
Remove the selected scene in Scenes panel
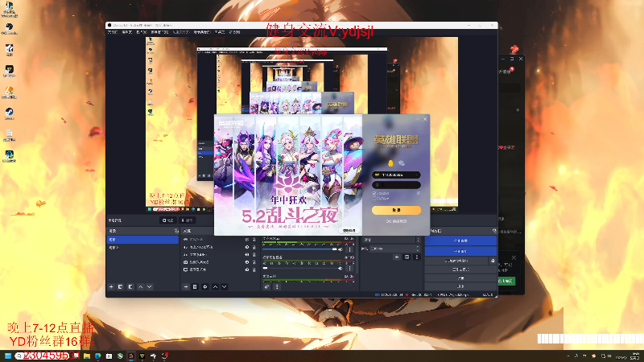tap(120, 287)
